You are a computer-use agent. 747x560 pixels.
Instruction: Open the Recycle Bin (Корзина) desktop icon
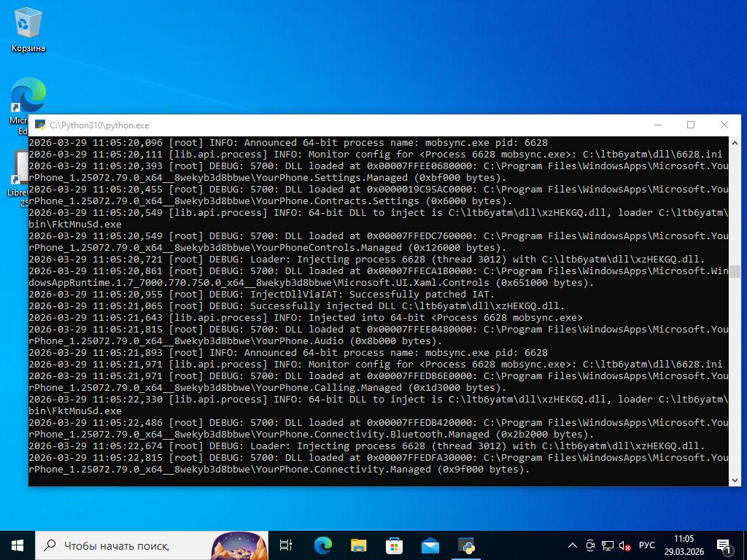28,29
